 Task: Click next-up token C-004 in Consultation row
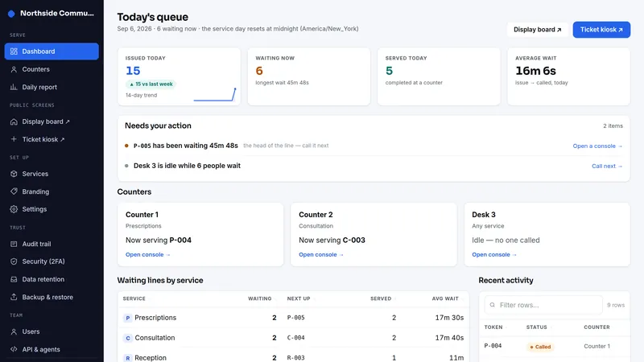[x=295, y=338]
